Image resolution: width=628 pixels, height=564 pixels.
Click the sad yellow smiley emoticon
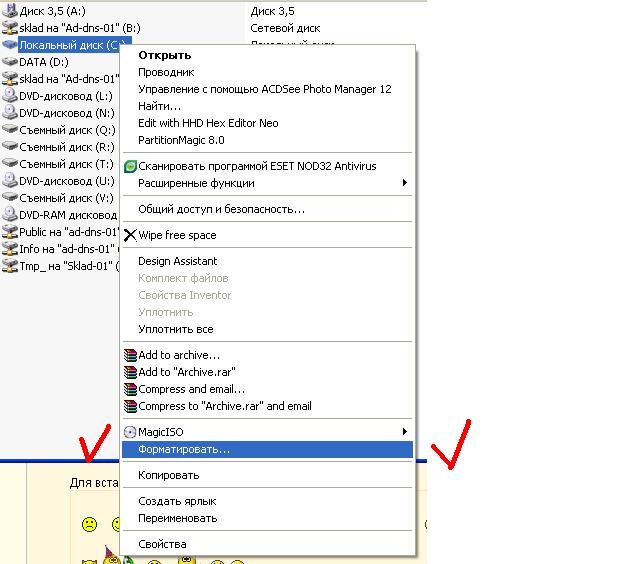(89, 524)
